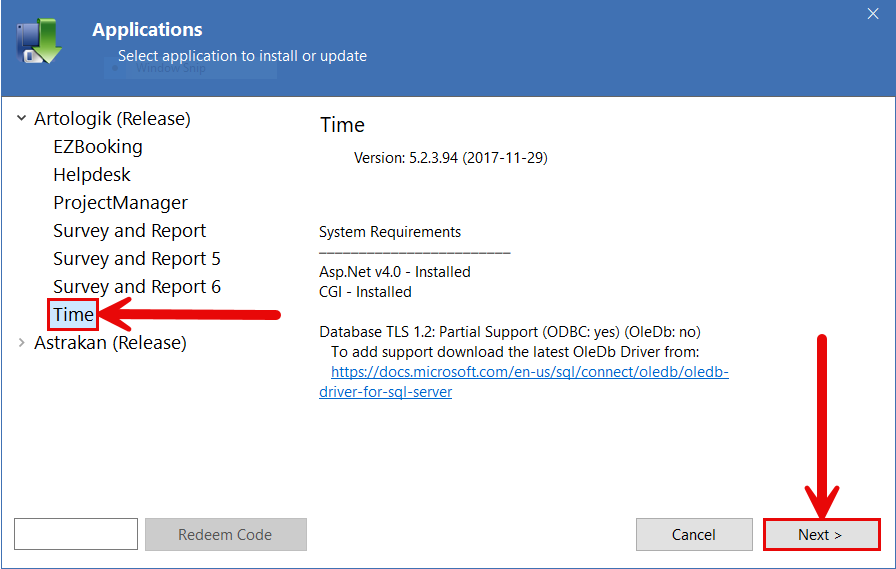Expand the Astrakan (Release) tree node
The image size is (896, 569).
coord(21,342)
